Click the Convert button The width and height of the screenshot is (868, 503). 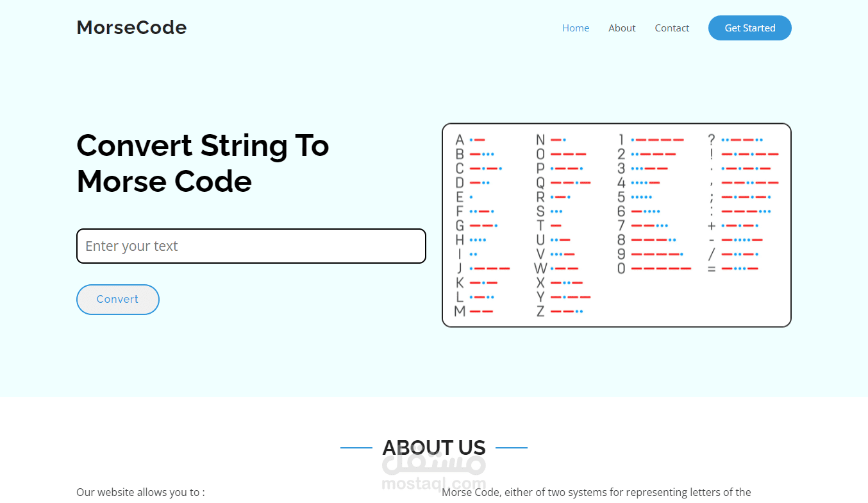click(117, 299)
